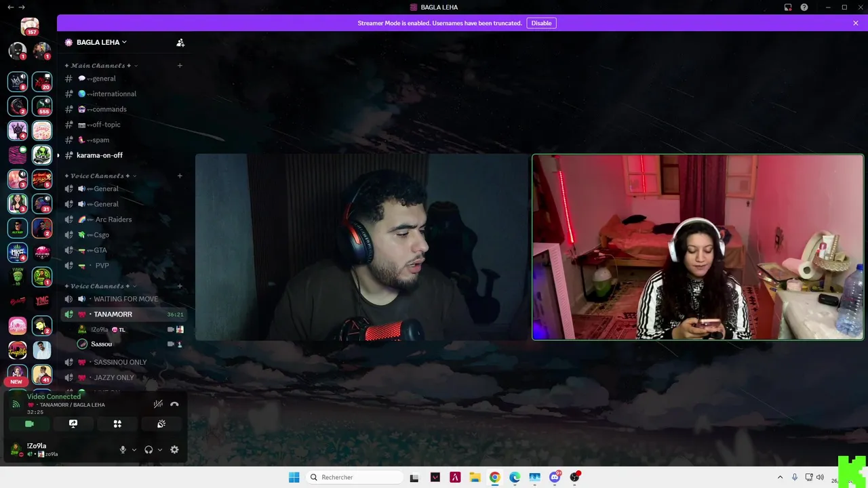This screenshot has height=488, width=868.
Task: Open the SCL alien server
Action: pyautogui.click(x=42, y=155)
